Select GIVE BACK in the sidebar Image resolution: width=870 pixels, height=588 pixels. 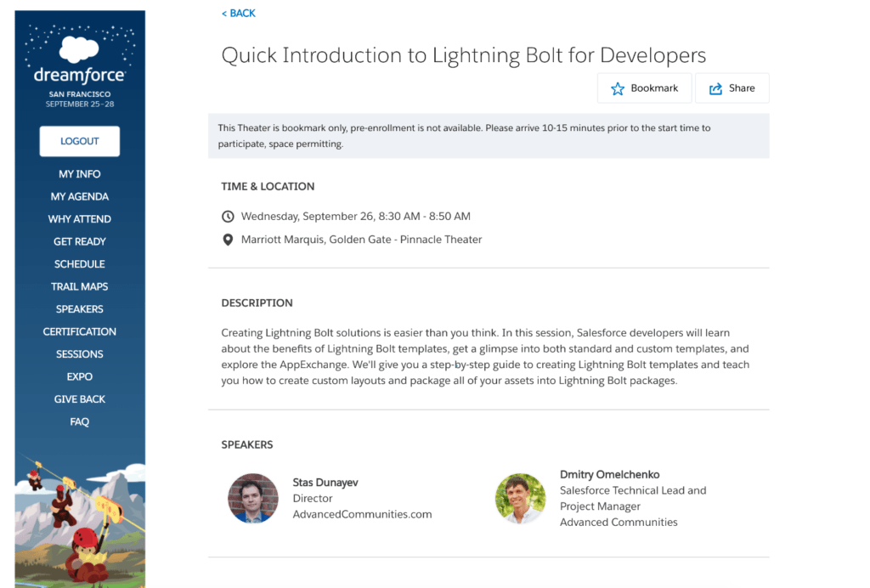coord(79,399)
